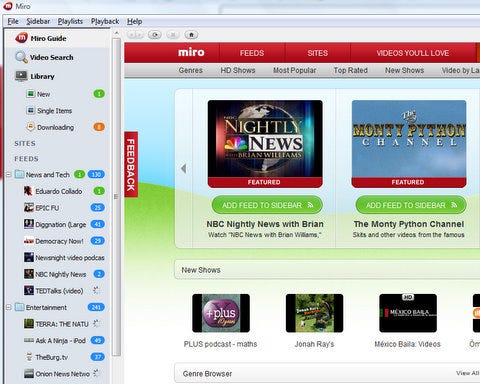Open the Diggnation (Large feed
The height and width of the screenshot is (384, 480).
tap(57, 224)
